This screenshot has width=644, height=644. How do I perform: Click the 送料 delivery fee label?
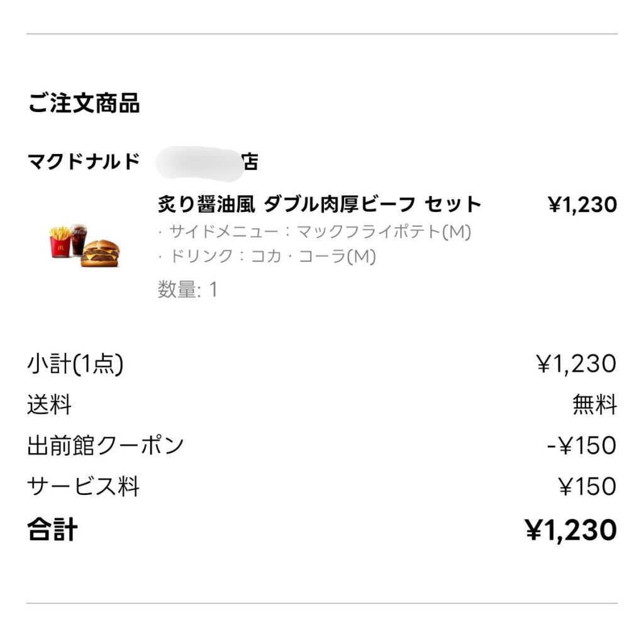click(49, 405)
